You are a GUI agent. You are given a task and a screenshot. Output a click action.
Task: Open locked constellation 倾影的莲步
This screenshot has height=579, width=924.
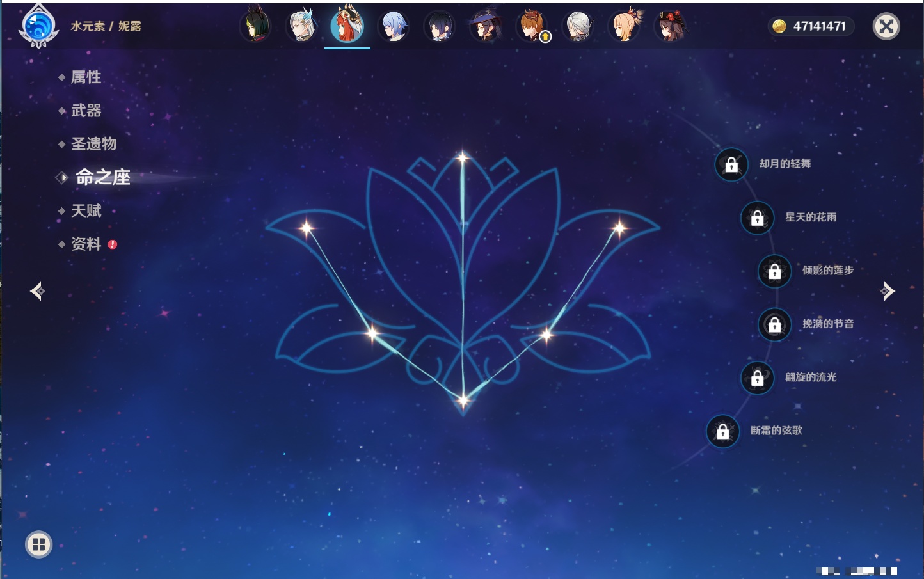[x=774, y=271]
